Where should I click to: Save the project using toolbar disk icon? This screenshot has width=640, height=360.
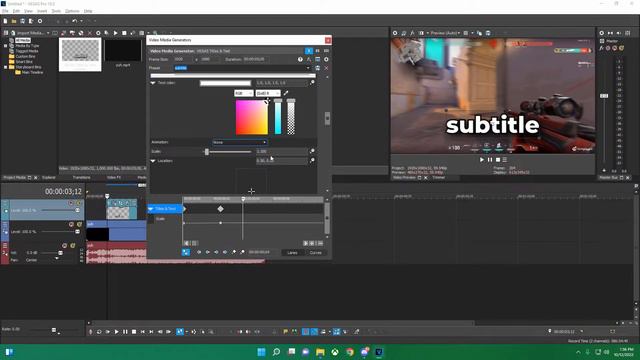(22, 21)
